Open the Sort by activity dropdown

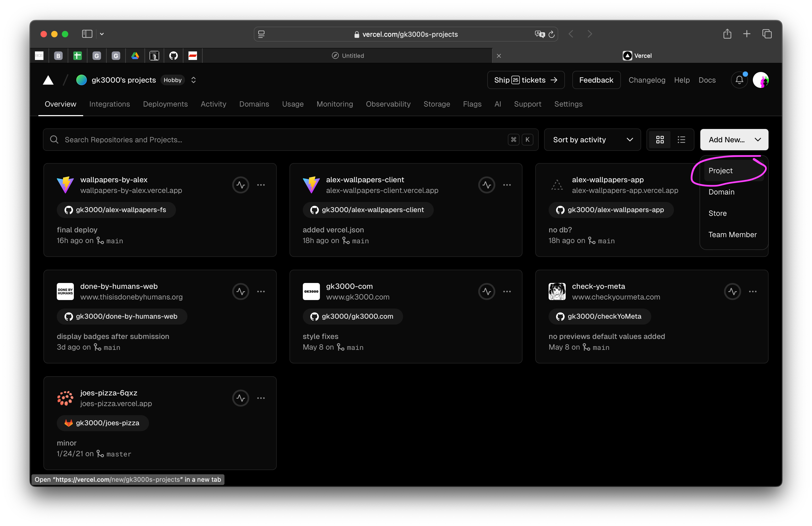pos(592,140)
